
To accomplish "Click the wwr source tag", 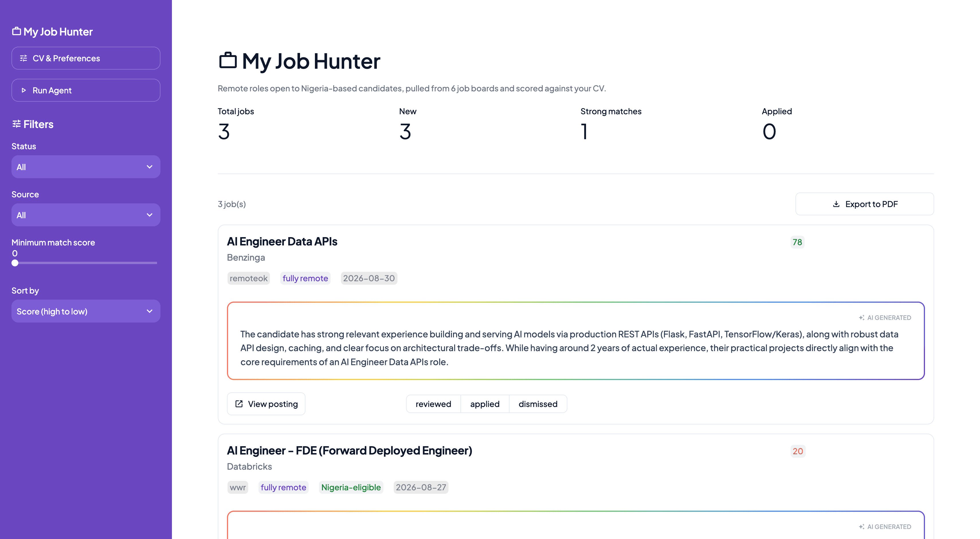I will tap(238, 487).
